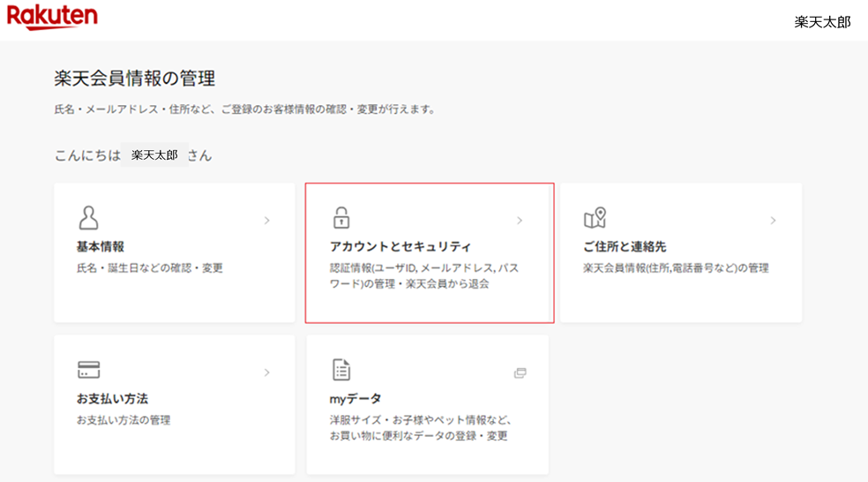Click the person icon for 基本情報
The width and height of the screenshot is (868, 482).
pyautogui.click(x=88, y=218)
